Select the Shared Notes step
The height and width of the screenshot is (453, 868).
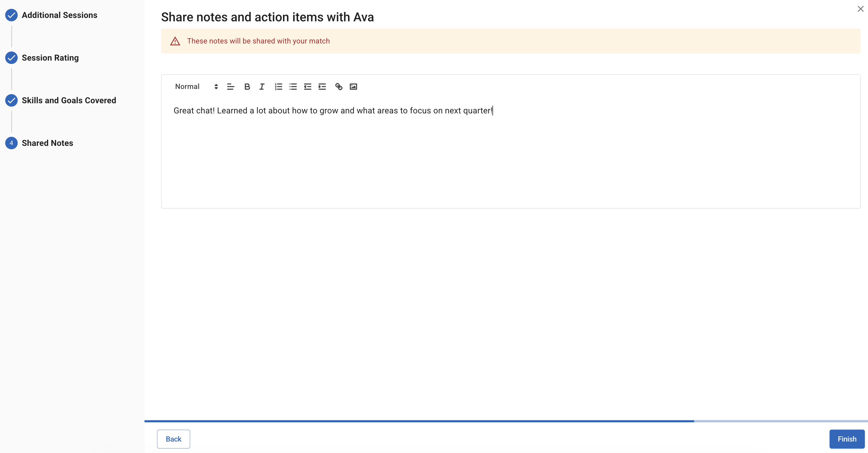coord(47,143)
